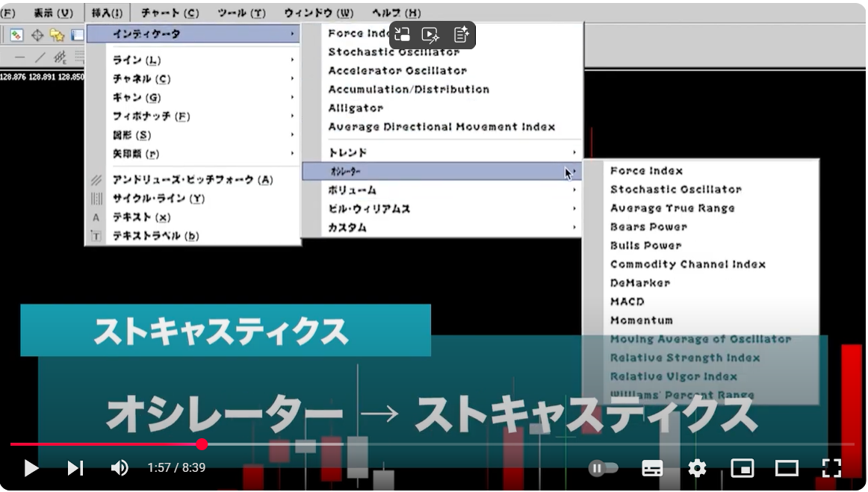Screen dimensions: 868x492
Task: Click the 1:57 / 8:39 time display
Action: pos(176,468)
